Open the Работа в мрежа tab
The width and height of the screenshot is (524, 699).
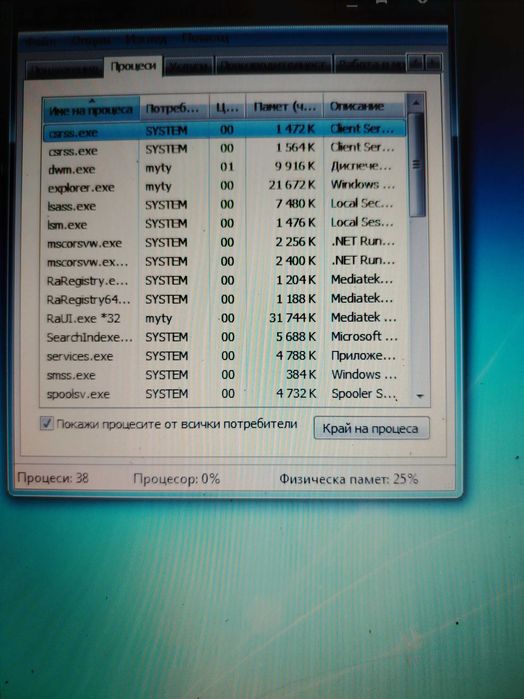pos(370,64)
